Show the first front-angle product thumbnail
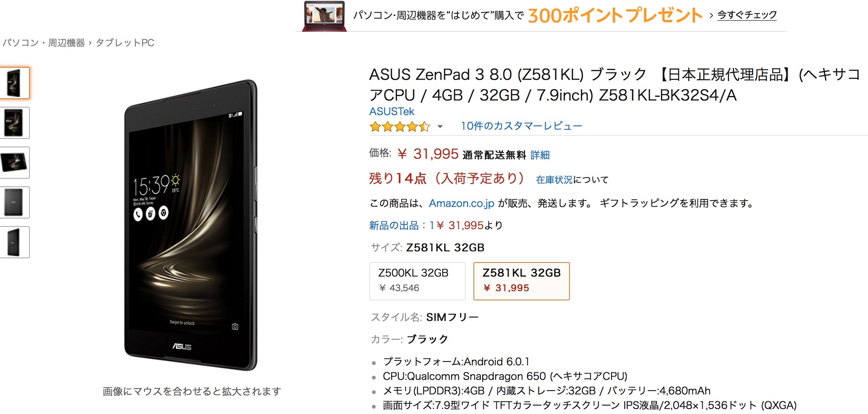This screenshot has width=868, height=414. tap(14, 83)
